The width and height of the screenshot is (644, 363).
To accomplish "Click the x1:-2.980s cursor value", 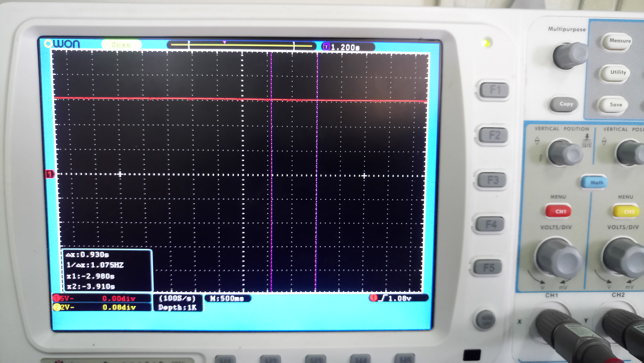I will [x=90, y=276].
